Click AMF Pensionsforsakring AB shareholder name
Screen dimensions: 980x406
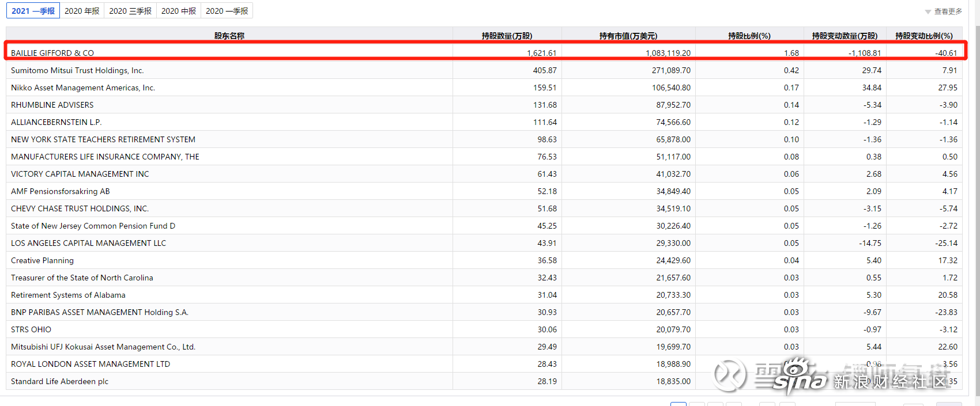tap(60, 191)
